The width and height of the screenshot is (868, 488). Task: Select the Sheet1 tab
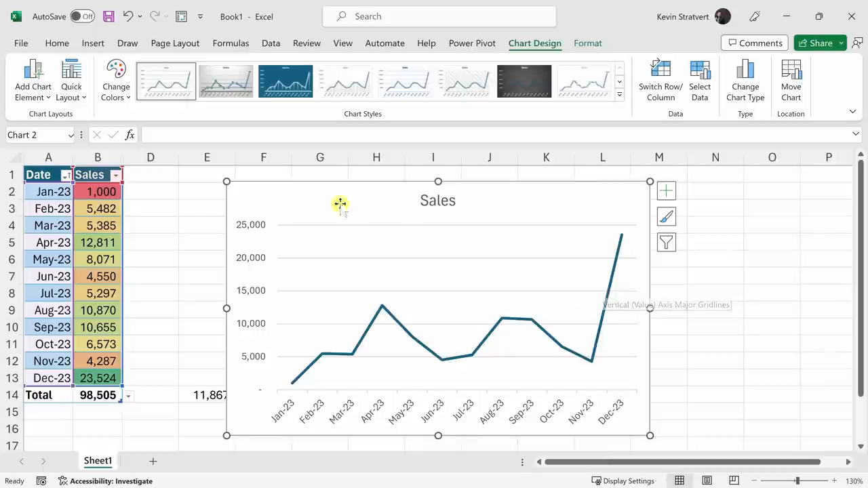(x=98, y=461)
